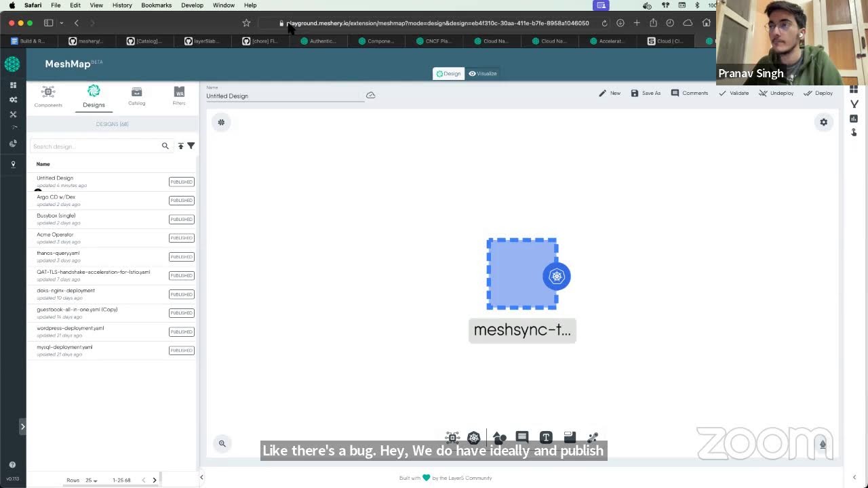Viewport: 868px width, 488px height.
Task: Open the Bookmarks menu in menu bar
Action: click(156, 5)
